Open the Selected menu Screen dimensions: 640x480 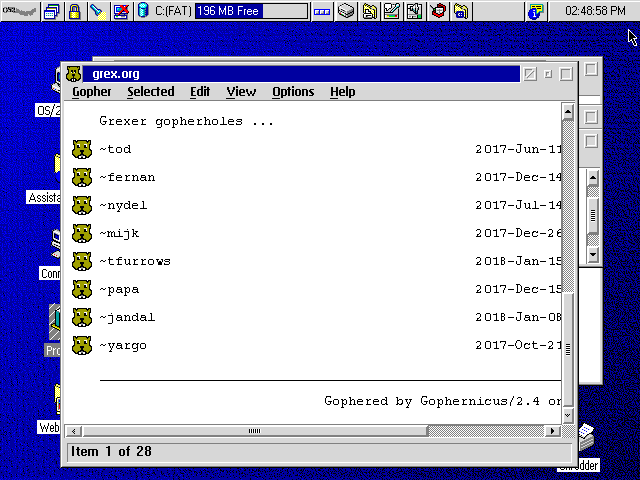[150, 92]
